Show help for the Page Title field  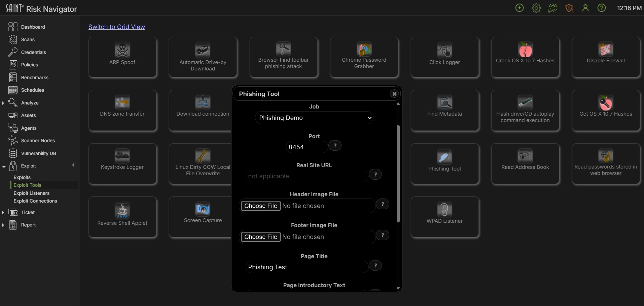click(375, 265)
